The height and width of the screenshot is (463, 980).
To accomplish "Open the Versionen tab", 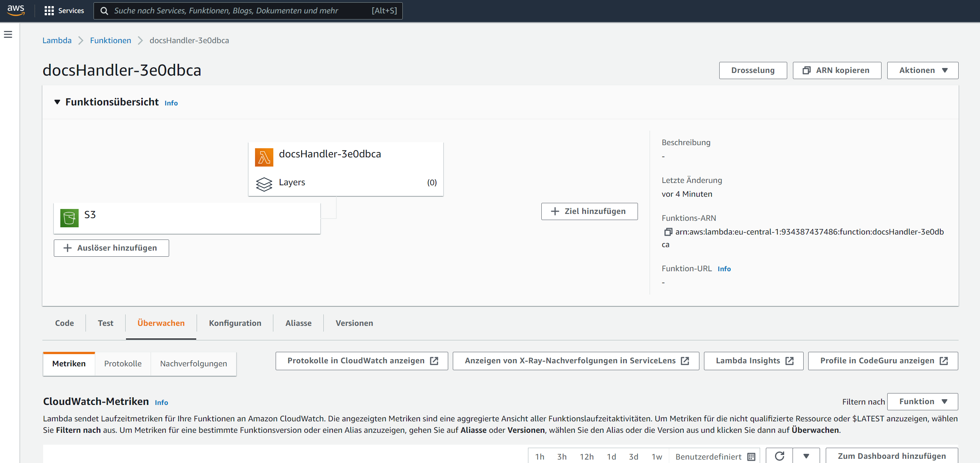I will 354,323.
